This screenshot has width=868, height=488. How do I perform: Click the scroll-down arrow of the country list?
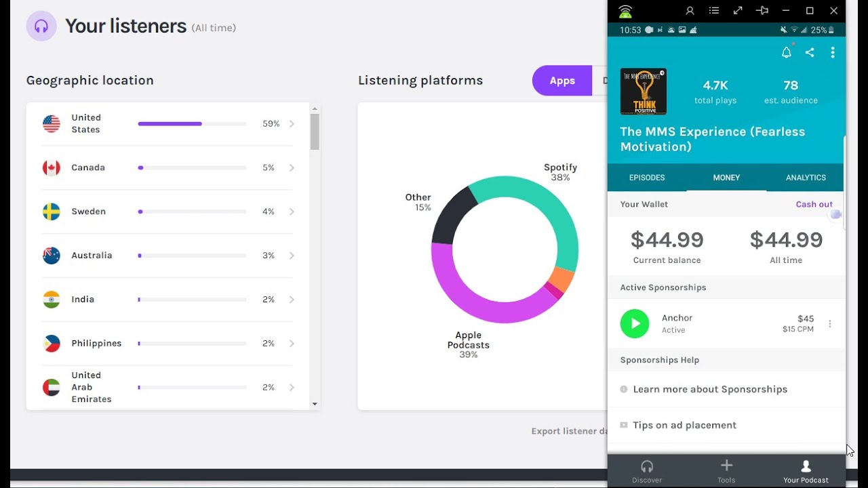click(315, 405)
